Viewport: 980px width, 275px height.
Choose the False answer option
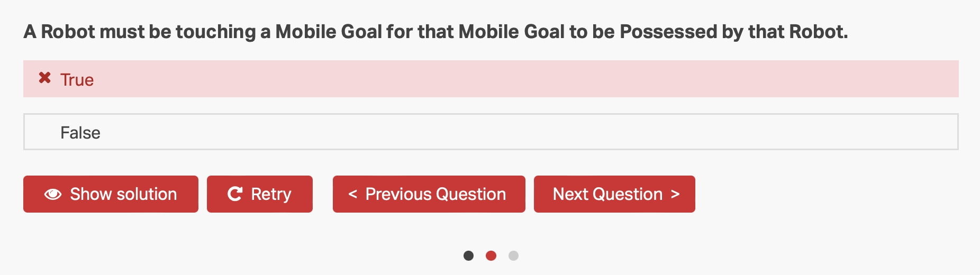[491, 132]
